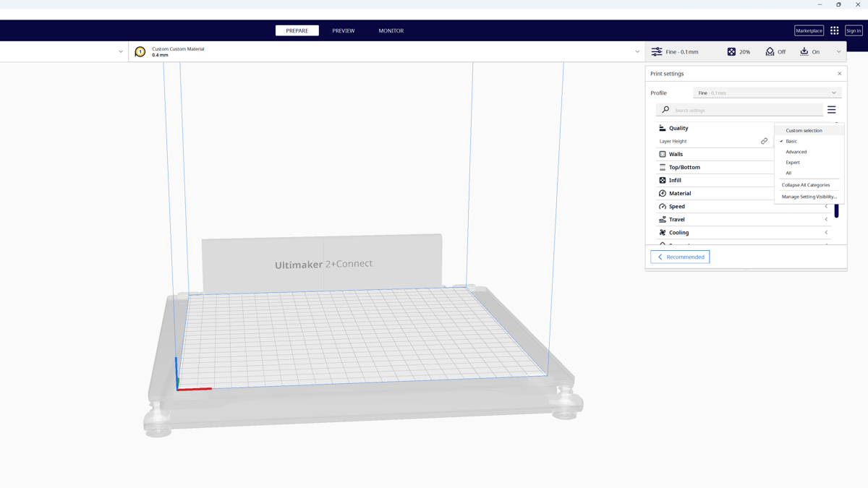Image resolution: width=868 pixels, height=488 pixels.
Task: Switch to Recommended settings mode
Action: coord(680,257)
